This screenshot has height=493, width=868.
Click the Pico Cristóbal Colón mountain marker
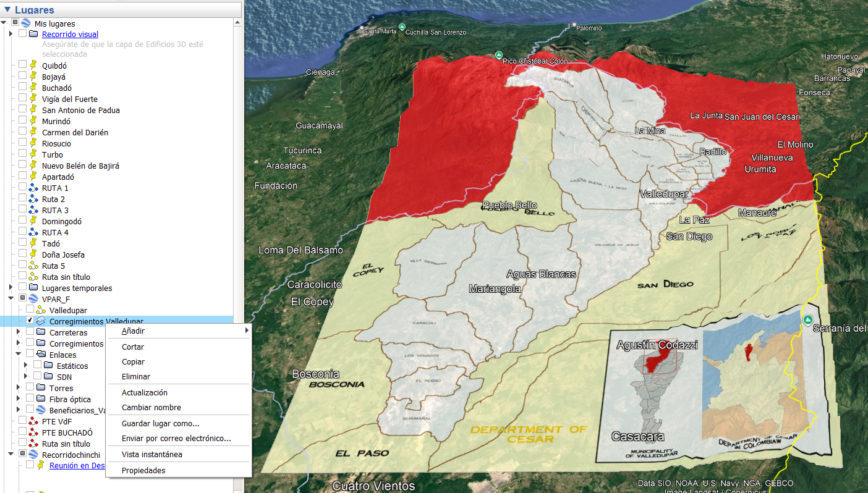click(498, 55)
